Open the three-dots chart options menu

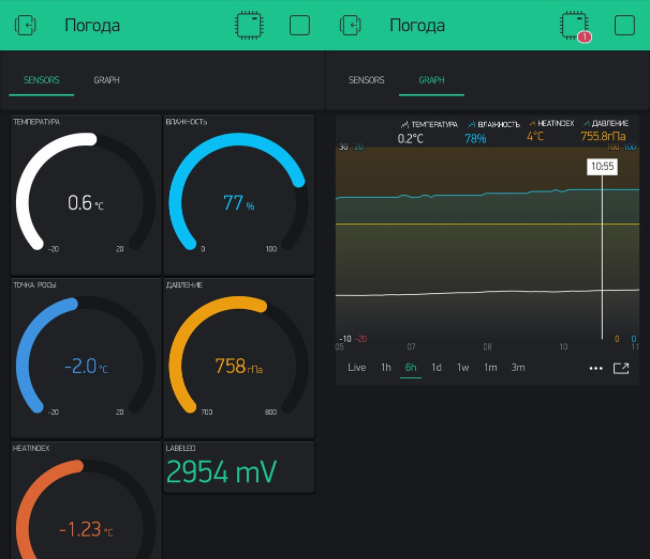[x=596, y=368]
